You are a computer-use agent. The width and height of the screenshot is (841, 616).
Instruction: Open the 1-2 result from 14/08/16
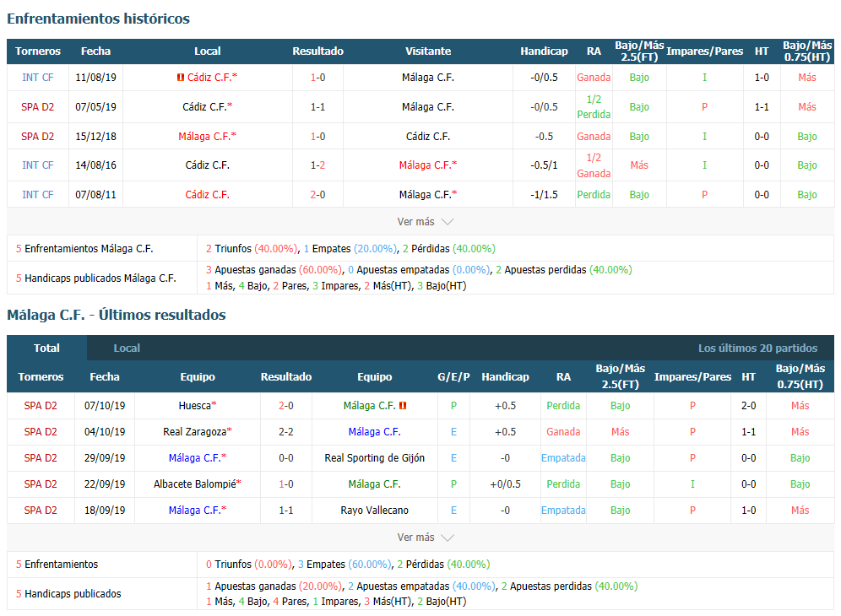[x=317, y=165]
